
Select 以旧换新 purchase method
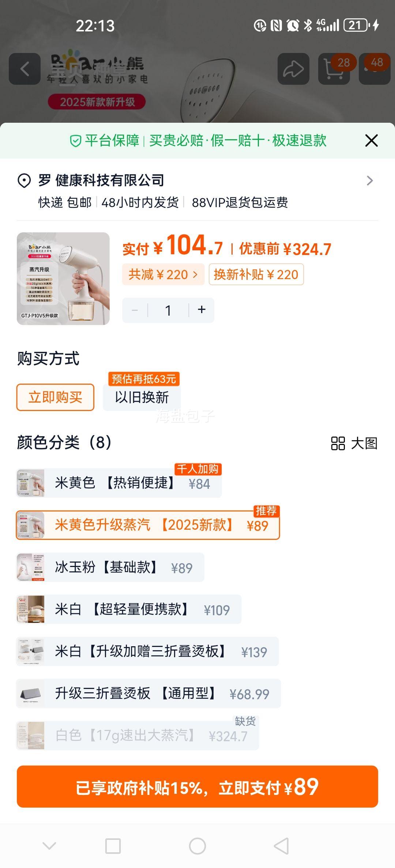(x=142, y=397)
